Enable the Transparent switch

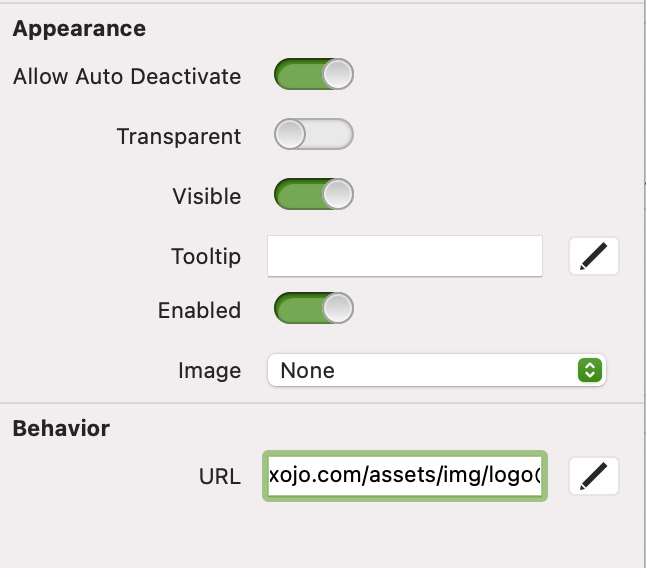point(314,134)
